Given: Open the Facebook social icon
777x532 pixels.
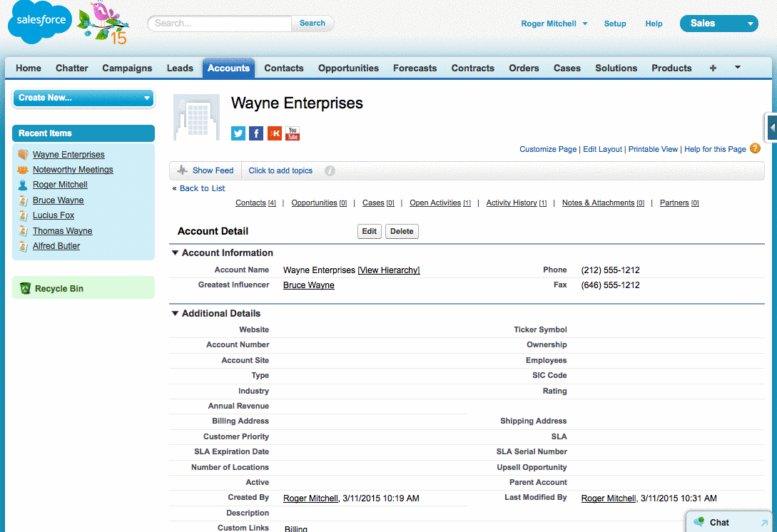Looking at the screenshot, I should click(x=256, y=133).
